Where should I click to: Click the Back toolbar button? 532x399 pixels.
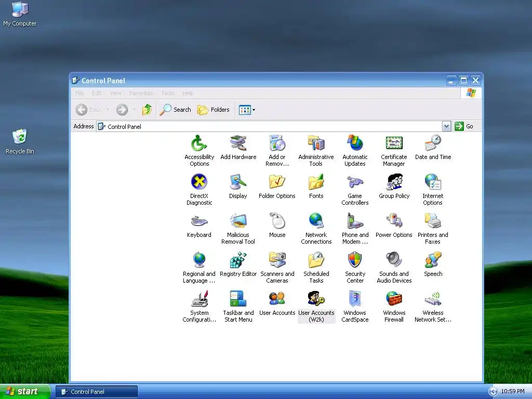click(88, 110)
